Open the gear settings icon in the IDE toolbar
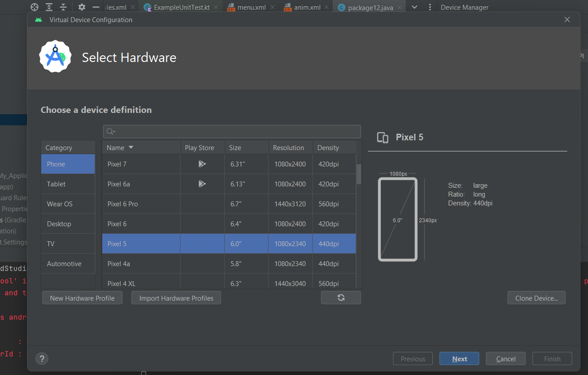This screenshot has height=375, width=588. [81, 7]
